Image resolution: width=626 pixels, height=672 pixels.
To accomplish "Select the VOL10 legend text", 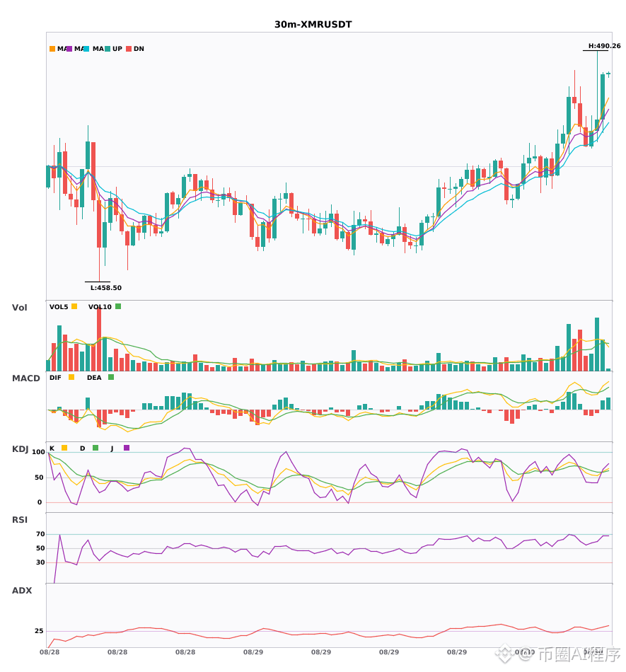I will pyautogui.click(x=100, y=307).
